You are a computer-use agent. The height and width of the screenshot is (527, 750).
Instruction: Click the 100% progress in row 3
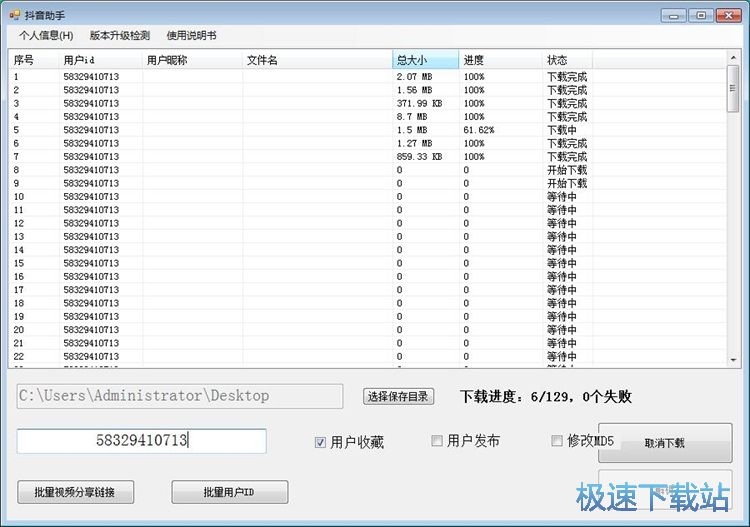click(x=474, y=103)
